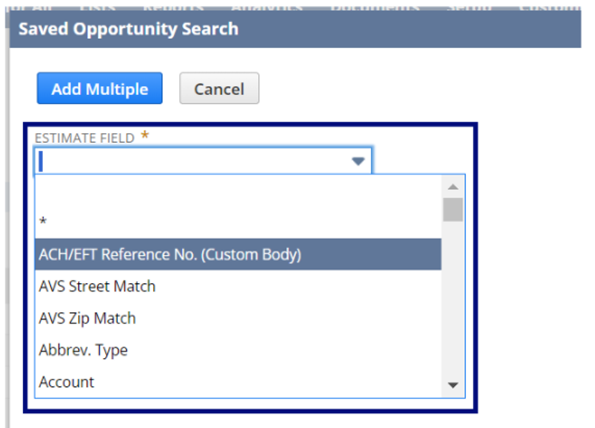Screen dimensions: 595x428
Task: Select the Abbrev. Type option
Action: pos(238,350)
